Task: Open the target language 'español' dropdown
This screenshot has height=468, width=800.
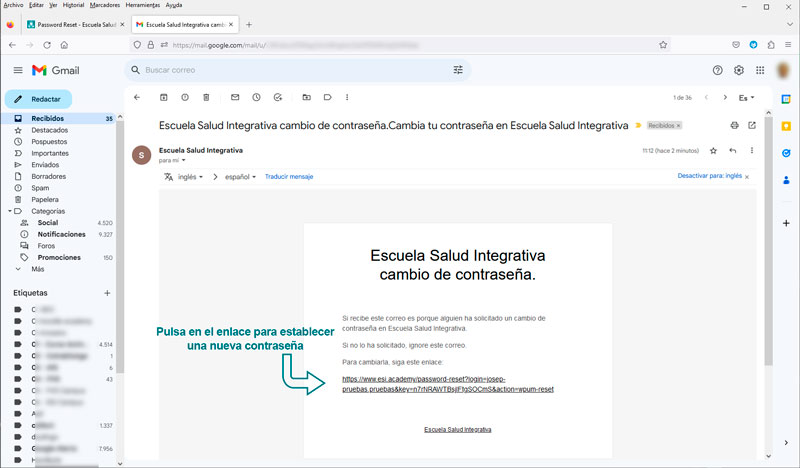Action: tap(240, 177)
